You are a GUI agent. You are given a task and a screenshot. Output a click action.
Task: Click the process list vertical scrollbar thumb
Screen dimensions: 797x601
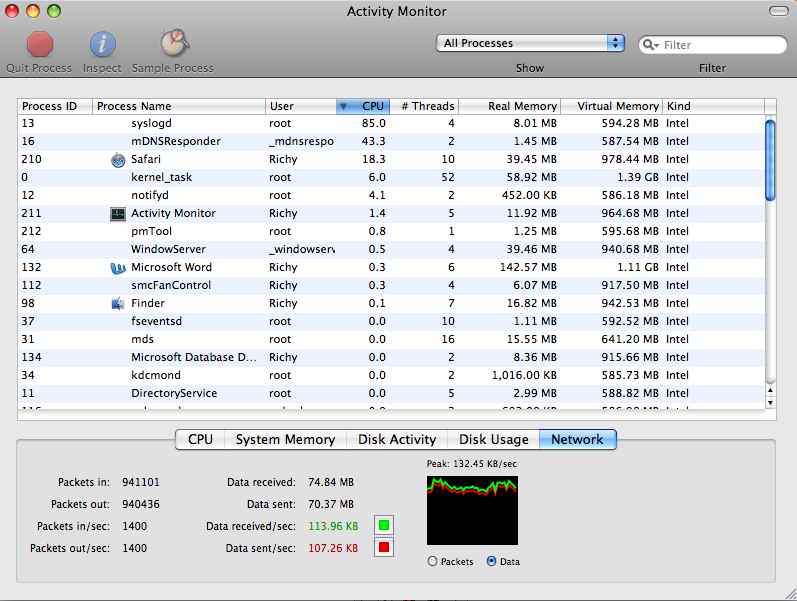(x=771, y=160)
